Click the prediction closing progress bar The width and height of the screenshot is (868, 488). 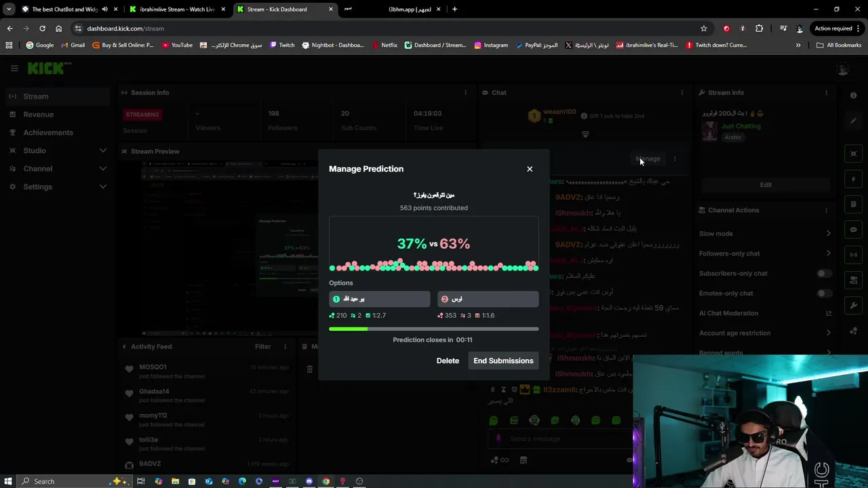tap(434, 329)
